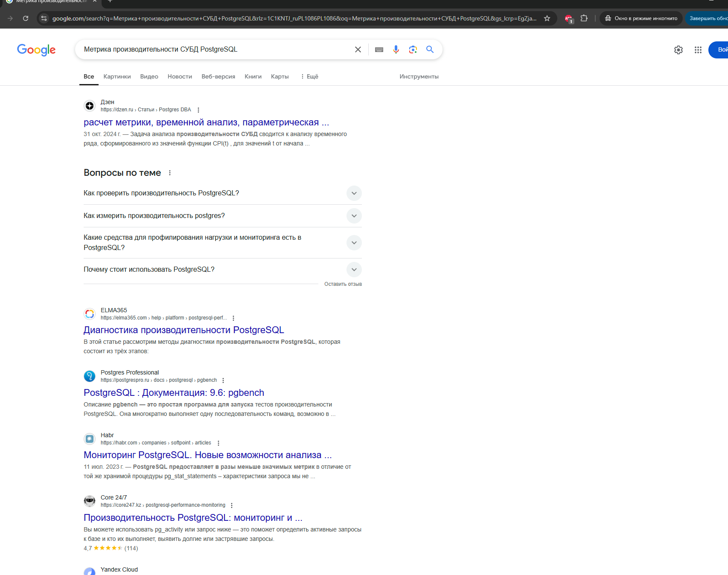Click the blue magnifier search button
This screenshot has width=728, height=575.
coord(430,49)
